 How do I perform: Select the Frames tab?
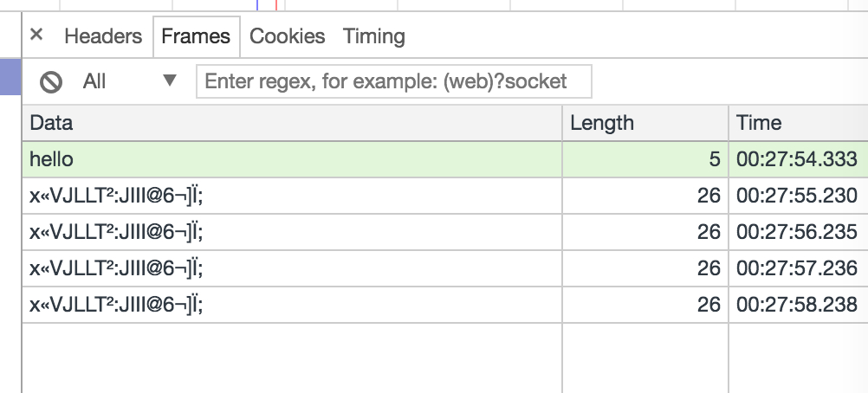tap(196, 36)
